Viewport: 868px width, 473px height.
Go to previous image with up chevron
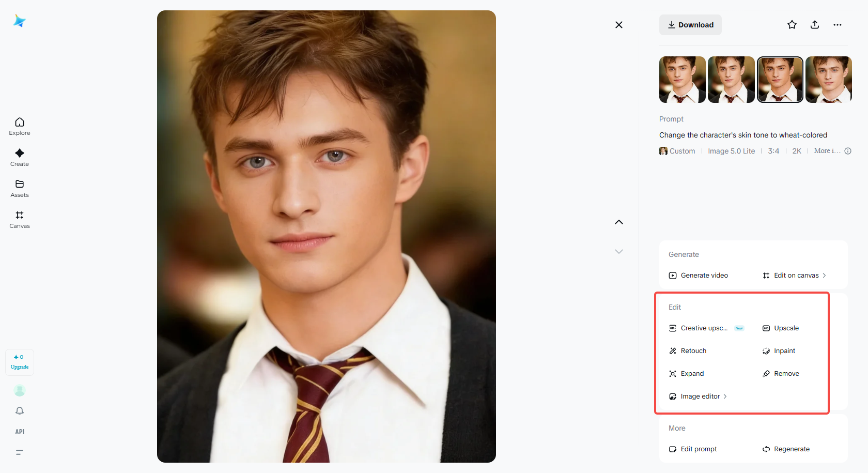(x=619, y=222)
